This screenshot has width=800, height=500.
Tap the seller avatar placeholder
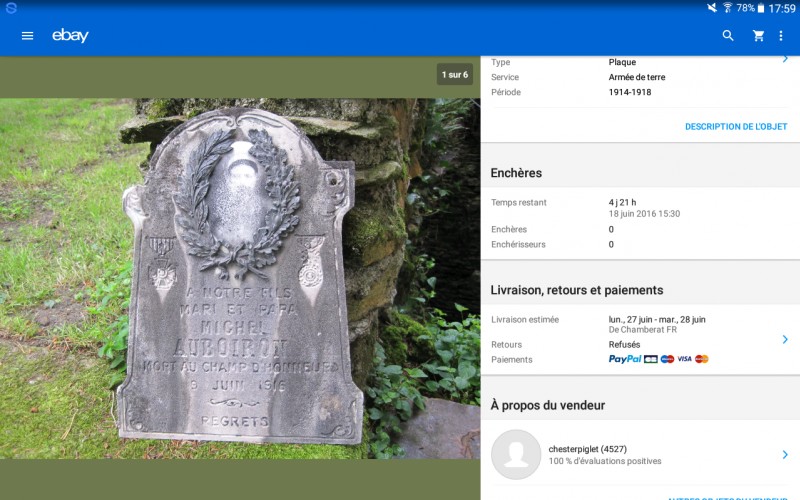click(516, 454)
